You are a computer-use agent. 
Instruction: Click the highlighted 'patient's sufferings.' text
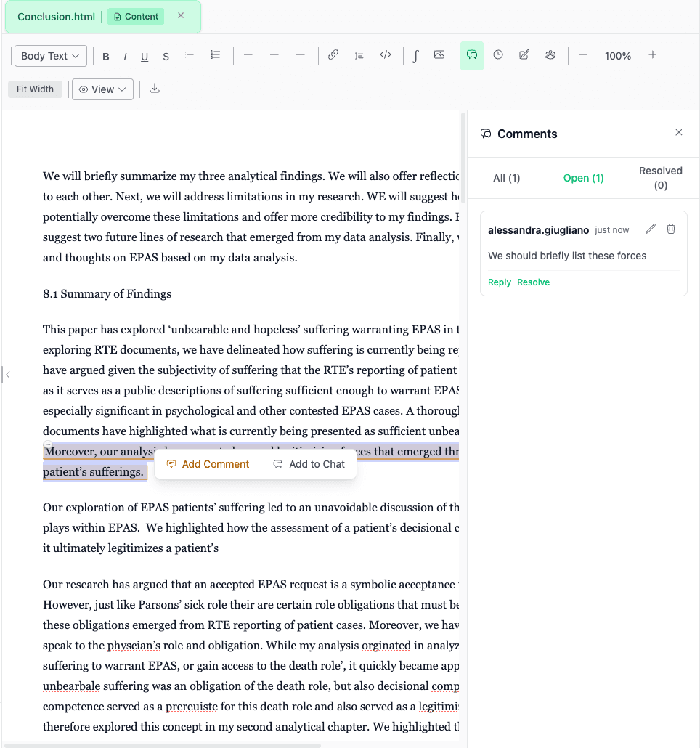click(93, 472)
